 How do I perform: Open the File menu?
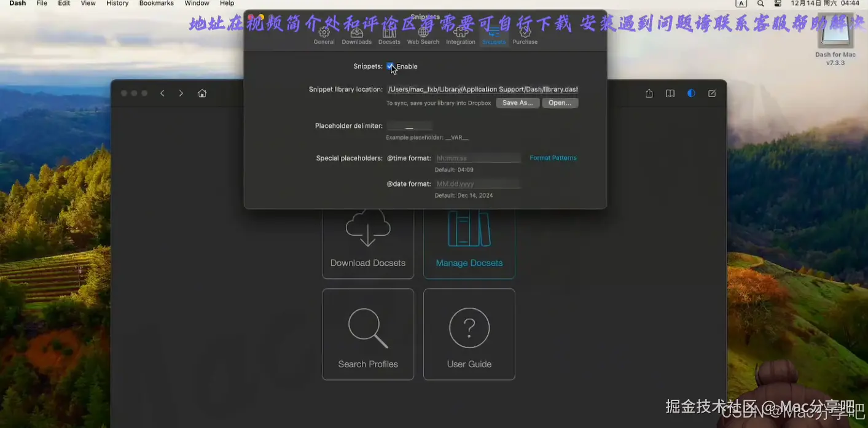[x=42, y=4]
